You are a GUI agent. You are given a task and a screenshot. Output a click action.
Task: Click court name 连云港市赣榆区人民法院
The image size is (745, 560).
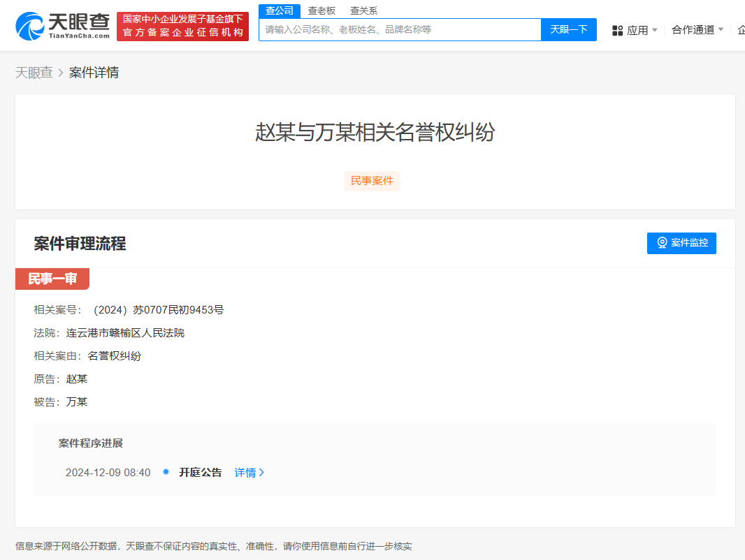point(125,332)
